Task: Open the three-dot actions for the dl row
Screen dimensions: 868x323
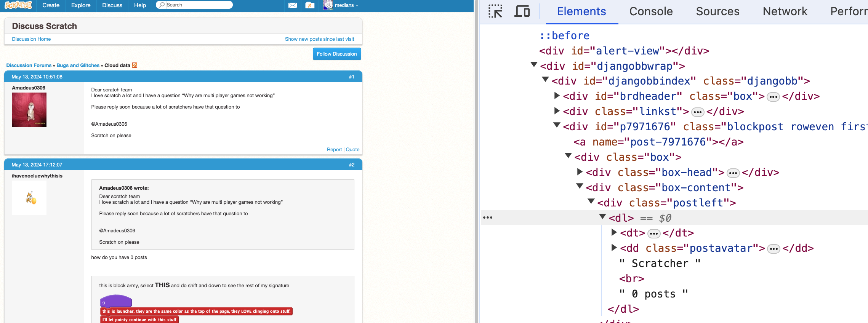Action: click(x=488, y=217)
